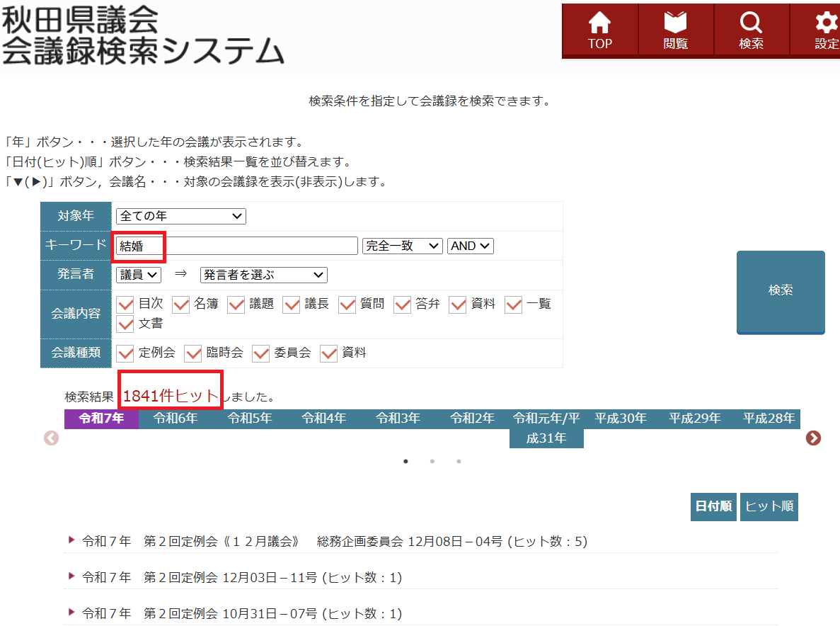Open the 検索 magnifier icon in header
Screen dimensions: 840x626
(751, 30)
